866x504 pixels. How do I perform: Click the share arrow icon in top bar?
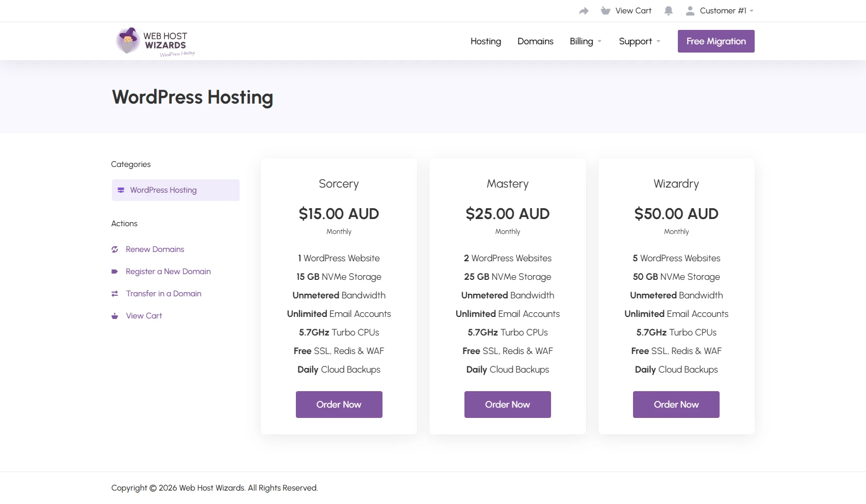584,11
